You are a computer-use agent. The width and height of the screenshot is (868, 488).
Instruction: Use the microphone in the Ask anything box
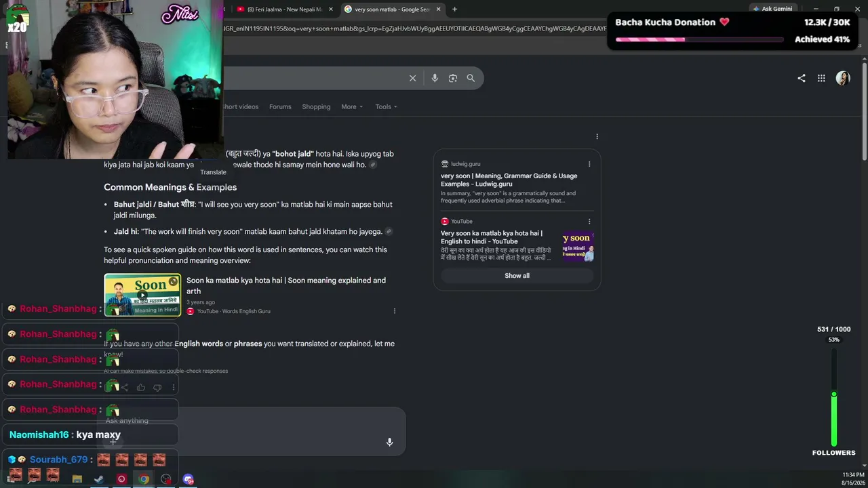pos(389,442)
